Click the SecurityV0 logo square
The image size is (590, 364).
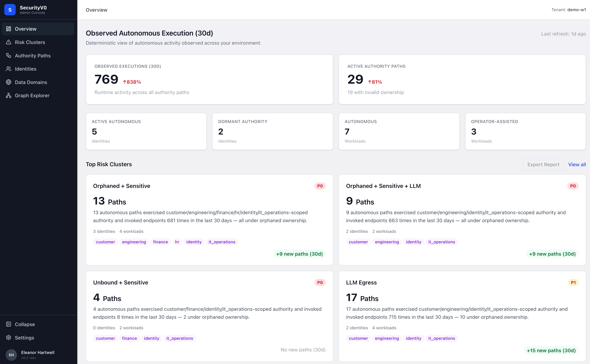10,10
